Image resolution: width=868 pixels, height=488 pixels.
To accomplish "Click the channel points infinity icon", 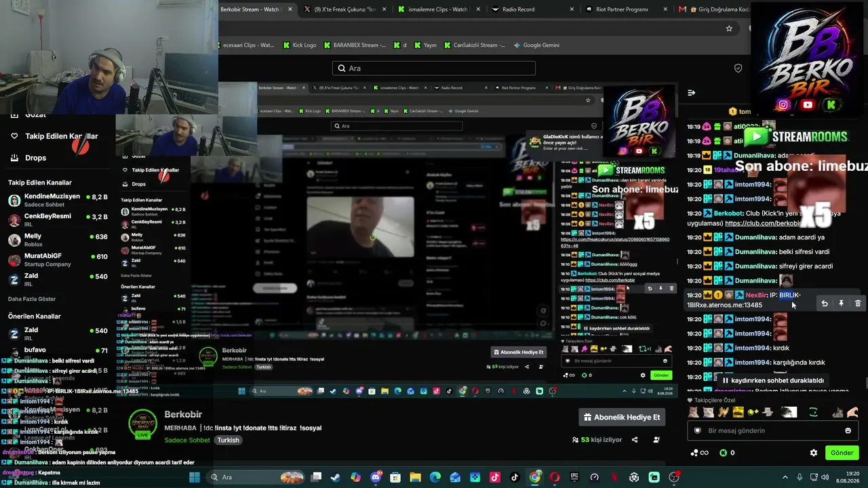I will point(700,453).
